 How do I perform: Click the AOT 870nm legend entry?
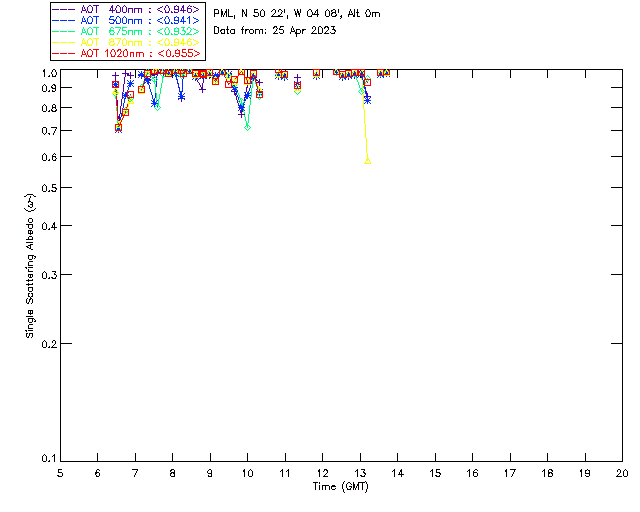pyautogui.click(x=127, y=42)
